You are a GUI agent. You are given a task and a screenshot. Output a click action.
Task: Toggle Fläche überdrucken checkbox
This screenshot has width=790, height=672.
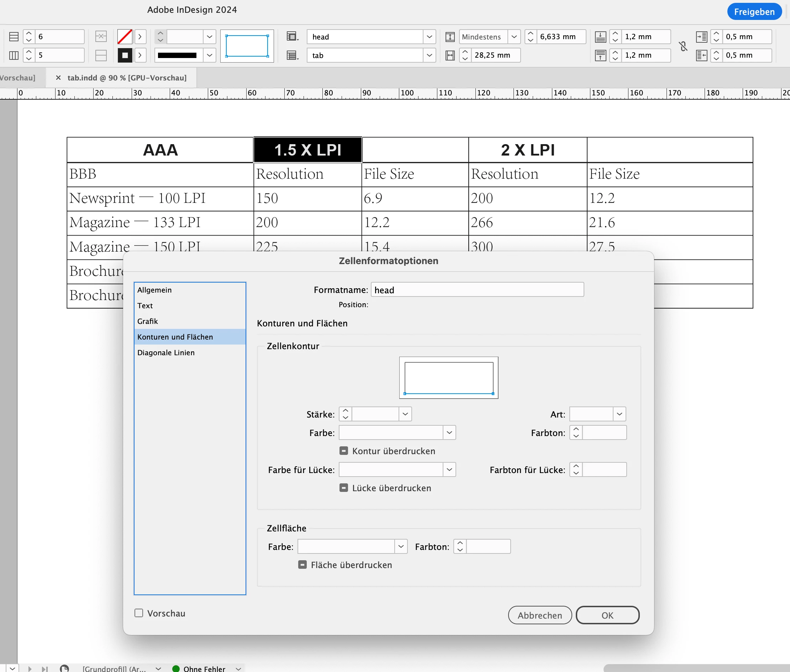[302, 565]
